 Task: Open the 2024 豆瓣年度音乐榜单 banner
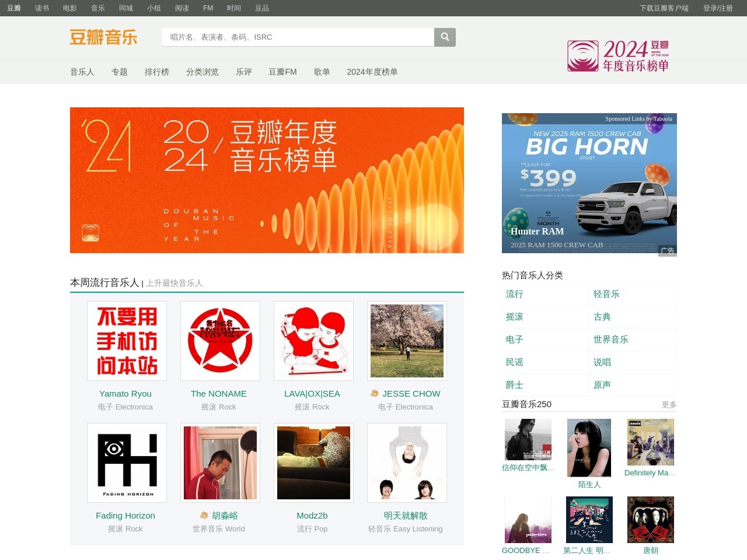(267, 180)
